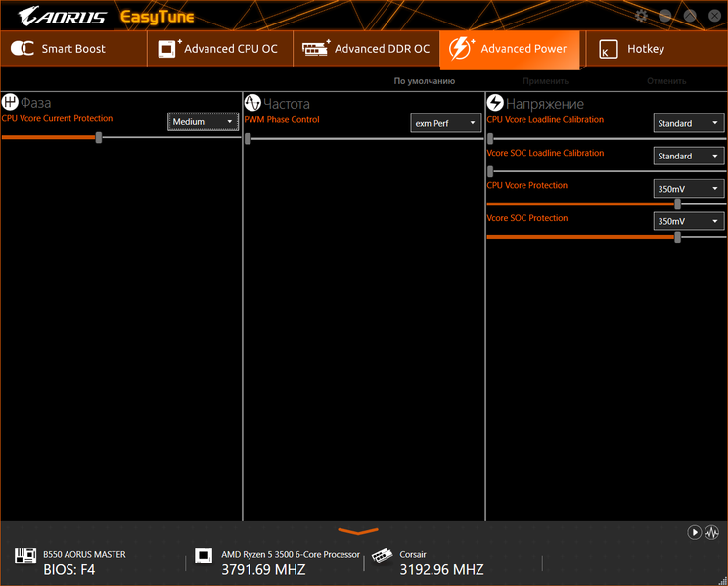Click the window resize grip corner

coord(723,581)
